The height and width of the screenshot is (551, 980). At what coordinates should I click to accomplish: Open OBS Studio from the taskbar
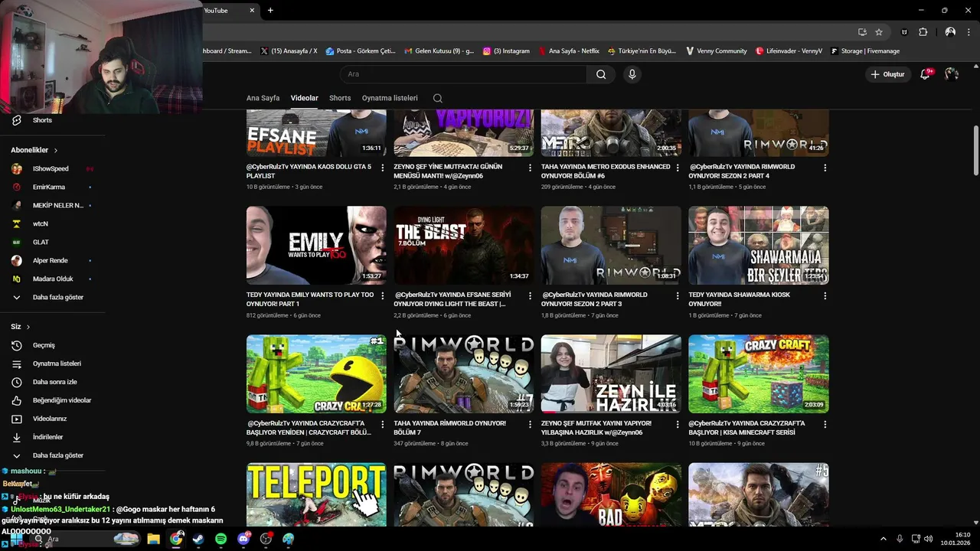point(266,539)
